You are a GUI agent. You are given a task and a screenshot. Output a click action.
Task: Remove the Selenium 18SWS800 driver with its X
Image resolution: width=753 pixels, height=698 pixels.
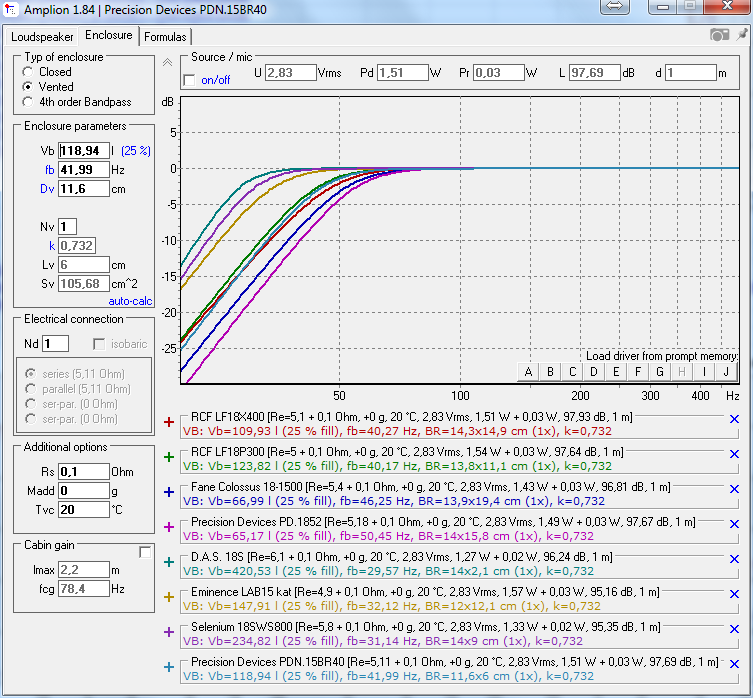(734, 631)
